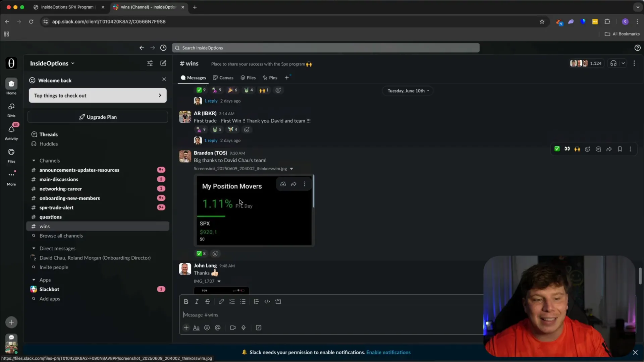Open the More menu in the rail
This screenshot has width=644, height=362.
pos(11,175)
